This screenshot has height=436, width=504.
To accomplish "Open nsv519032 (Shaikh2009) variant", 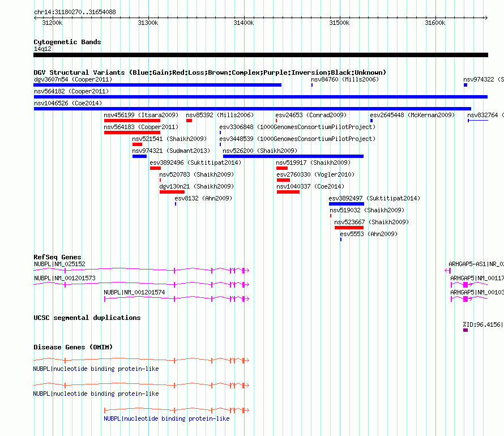I will (x=367, y=210).
